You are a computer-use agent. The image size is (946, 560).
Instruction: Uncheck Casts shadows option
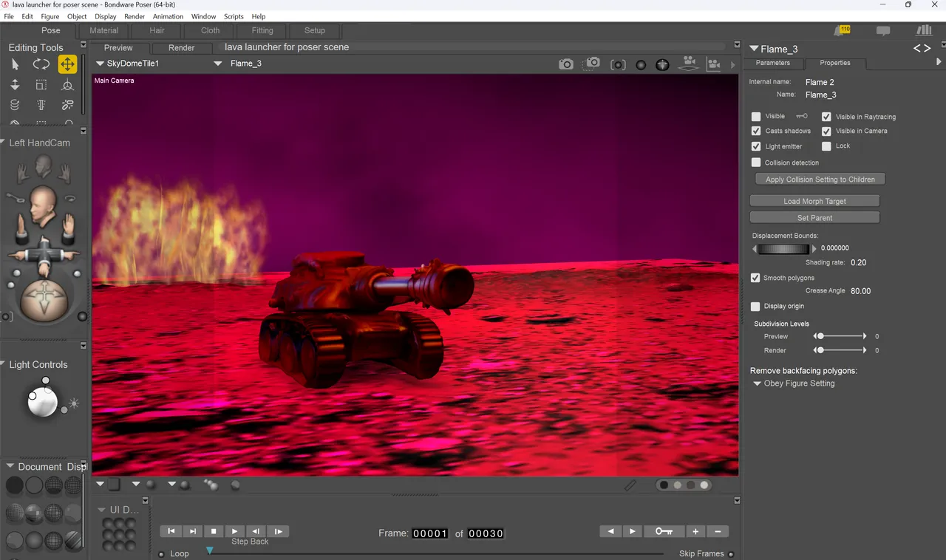(756, 131)
